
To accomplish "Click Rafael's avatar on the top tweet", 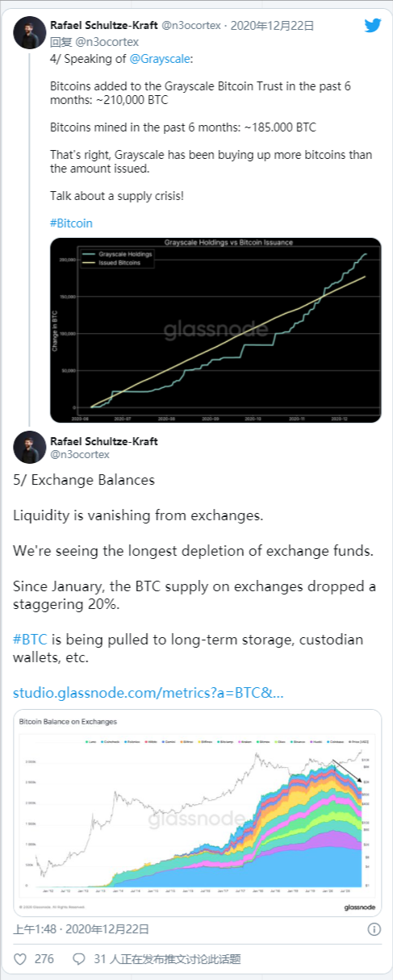I will click(30, 31).
